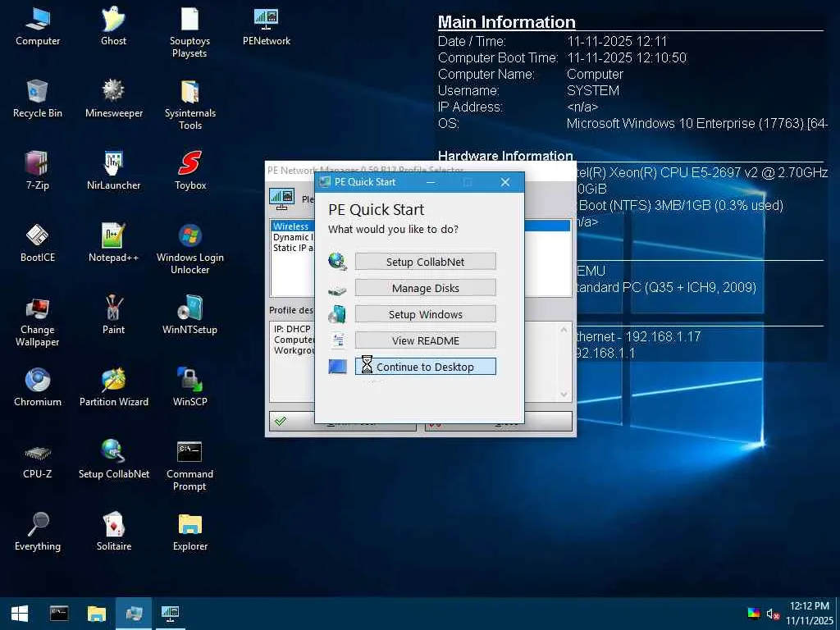Open the Computer desktop icon

(x=38, y=26)
